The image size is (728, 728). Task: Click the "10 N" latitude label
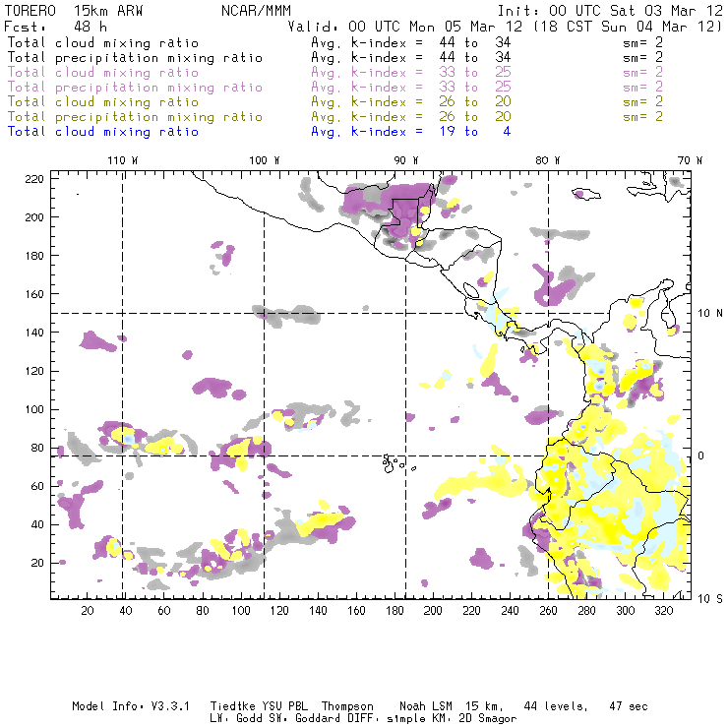pos(710,314)
